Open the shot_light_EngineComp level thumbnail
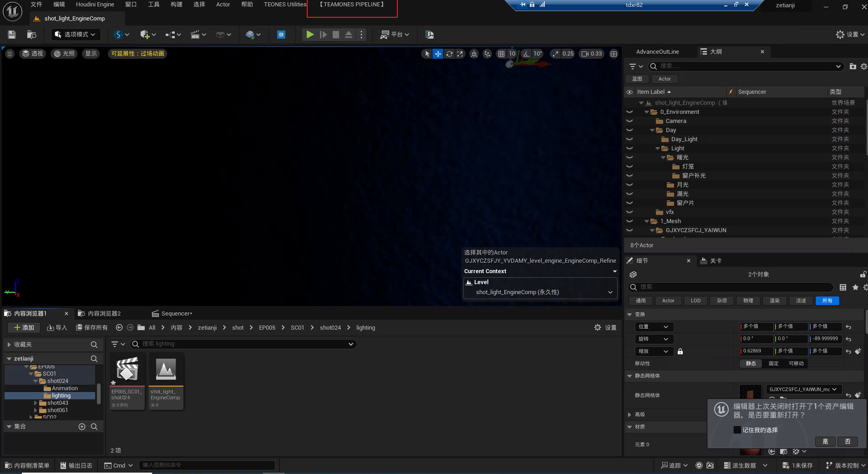The height and width of the screenshot is (474, 868). [x=166, y=369]
